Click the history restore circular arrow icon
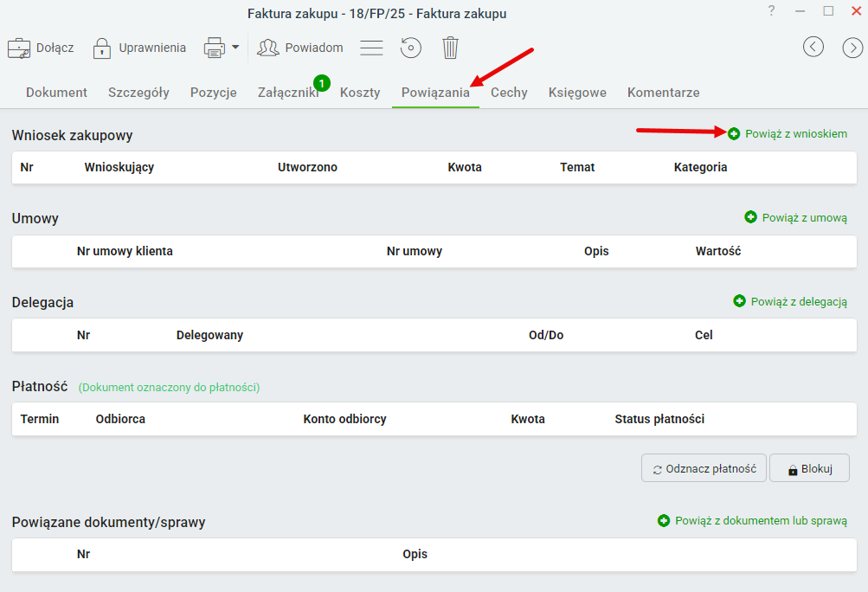The height and width of the screenshot is (592, 868). (x=411, y=48)
